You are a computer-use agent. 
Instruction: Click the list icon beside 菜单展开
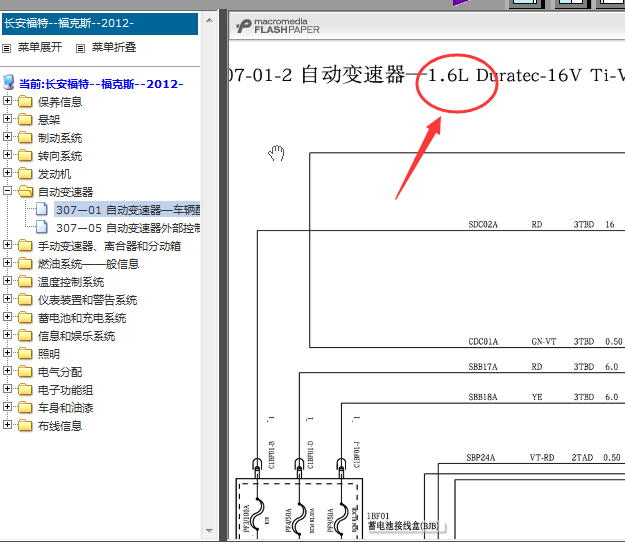point(6,49)
